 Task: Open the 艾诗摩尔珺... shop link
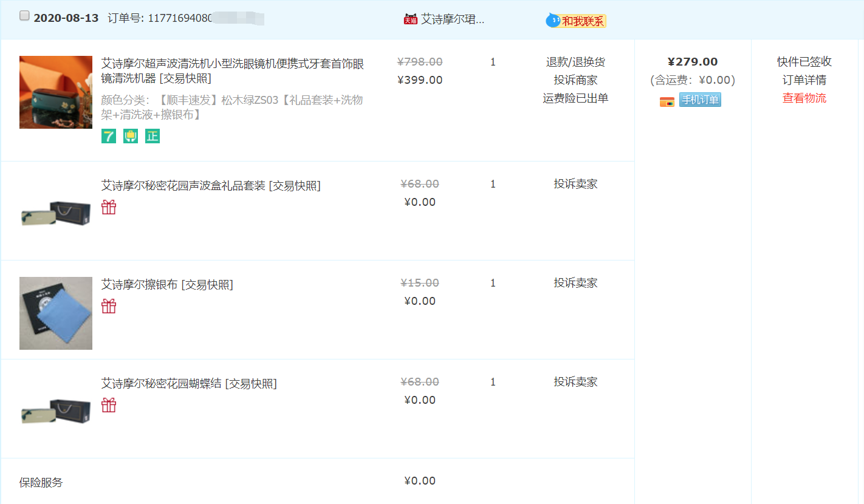(x=453, y=19)
